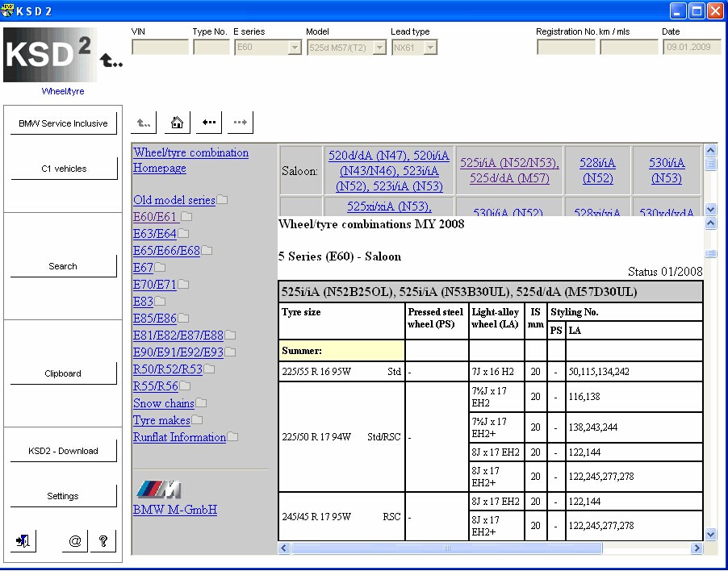Go to the home page icon
The height and width of the screenshot is (571, 728).
pyautogui.click(x=177, y=123)
